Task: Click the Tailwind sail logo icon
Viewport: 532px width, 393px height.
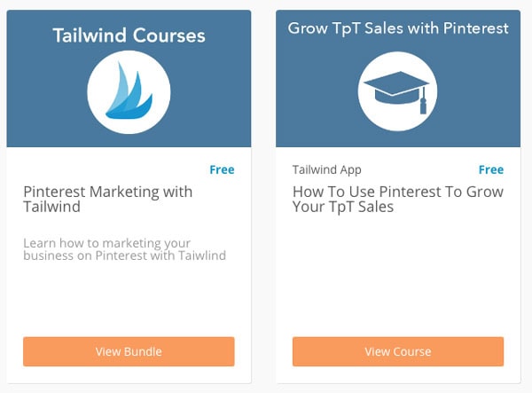Action: pos(129,91)
